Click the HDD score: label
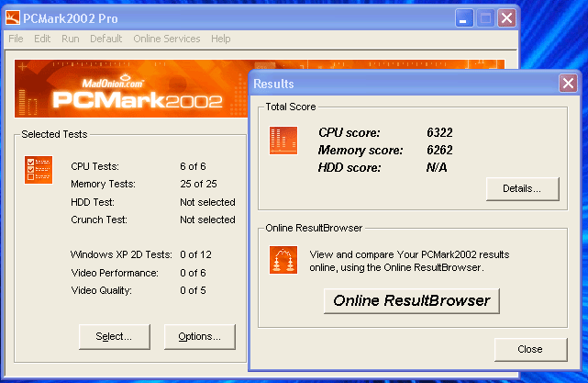The width and height of the screenshot is (588, 383). tap(349, 167)
